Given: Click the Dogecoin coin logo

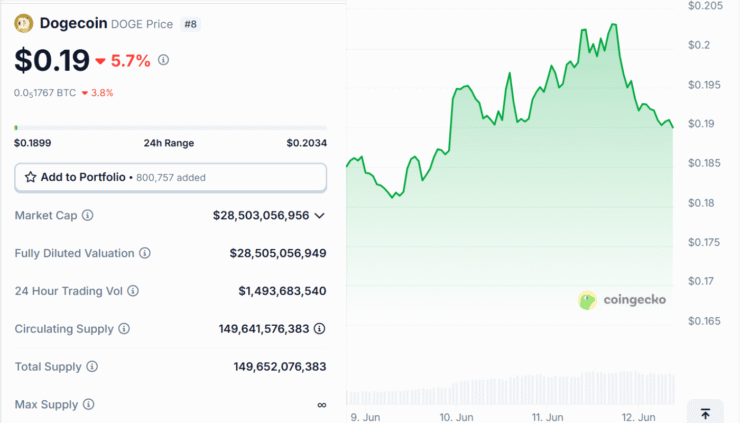Looking at the screenshot, I should (x=24, y=23).
